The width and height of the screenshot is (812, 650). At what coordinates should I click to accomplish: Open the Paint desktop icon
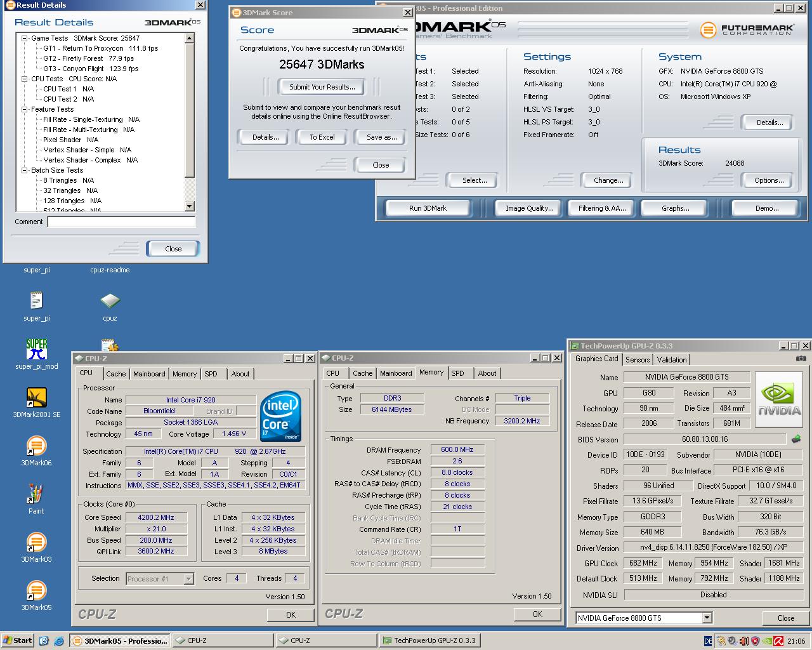(36, 494)
